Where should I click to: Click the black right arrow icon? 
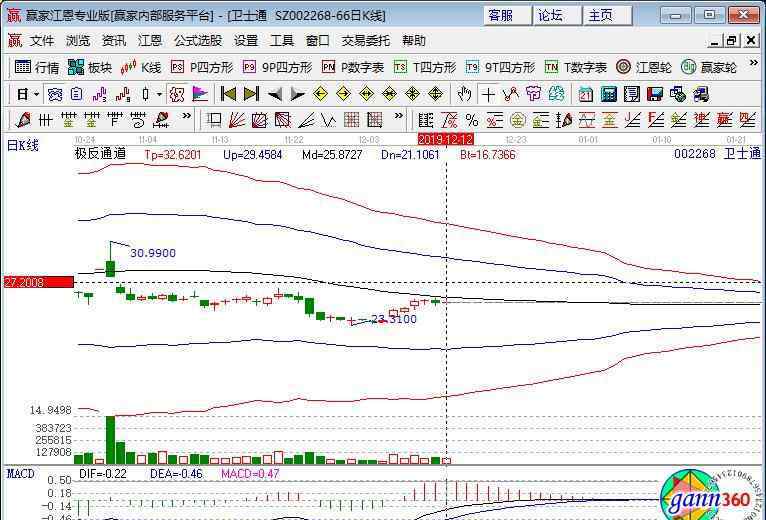(x=298, y=94)
